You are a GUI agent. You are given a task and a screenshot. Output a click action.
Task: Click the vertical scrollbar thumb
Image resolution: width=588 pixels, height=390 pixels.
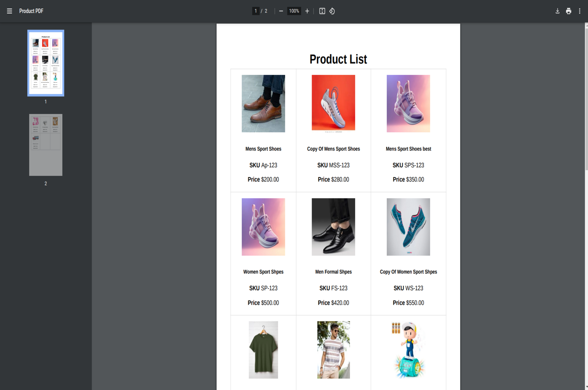[586, 97]
